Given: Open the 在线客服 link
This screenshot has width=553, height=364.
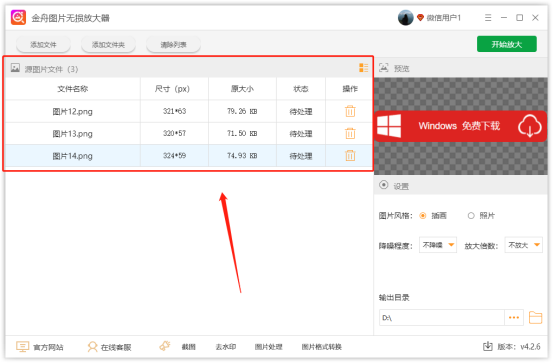Looking at the screenshot, I should [x=116, y=347].
